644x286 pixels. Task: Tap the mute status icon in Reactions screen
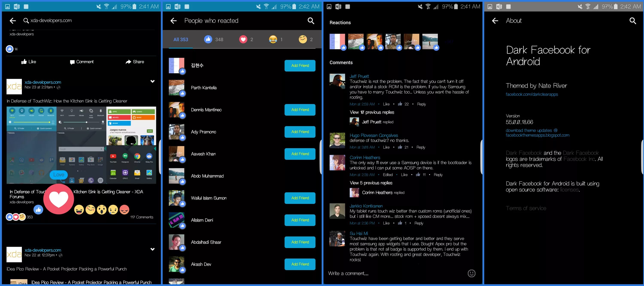pos(420,6)
